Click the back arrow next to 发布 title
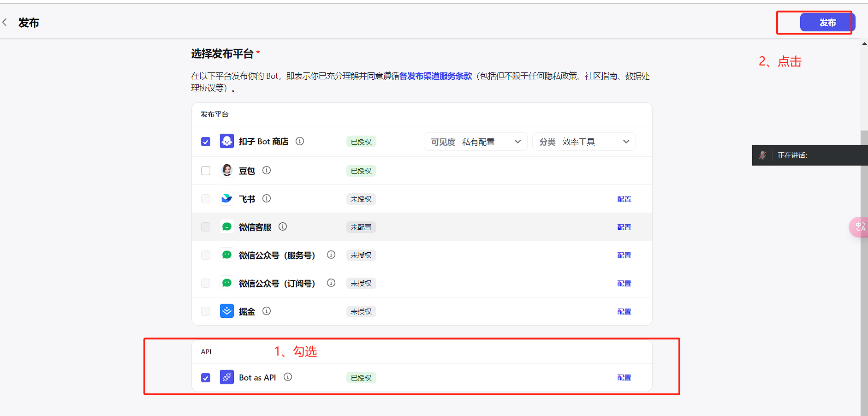The image size is (868, 416). pos(5,22)
